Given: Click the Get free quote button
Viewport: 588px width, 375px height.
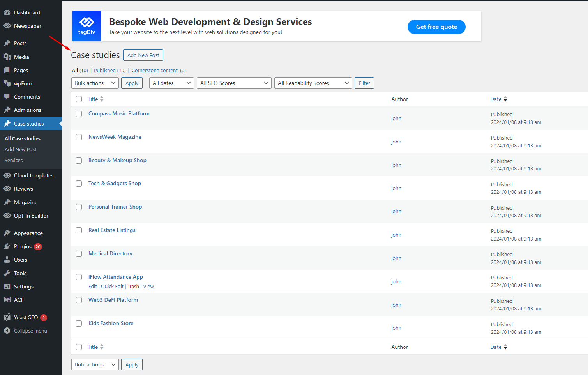Looking at the screenshot, I should tap(436, 27).
